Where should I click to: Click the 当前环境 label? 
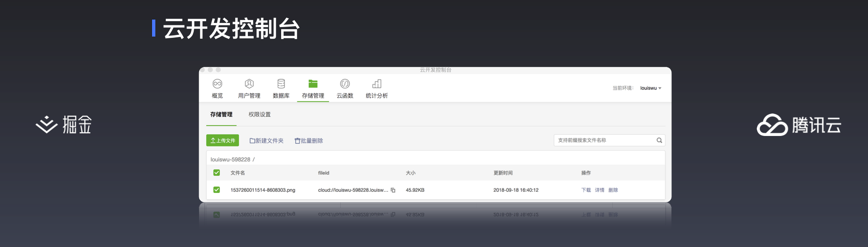tap(623, 88)
